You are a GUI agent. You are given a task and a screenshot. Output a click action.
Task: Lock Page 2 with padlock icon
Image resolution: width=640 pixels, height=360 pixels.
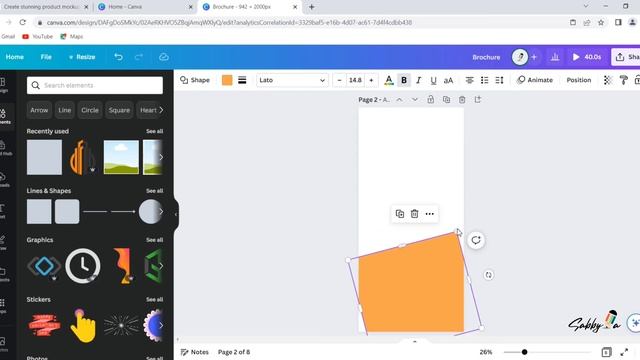431,100
